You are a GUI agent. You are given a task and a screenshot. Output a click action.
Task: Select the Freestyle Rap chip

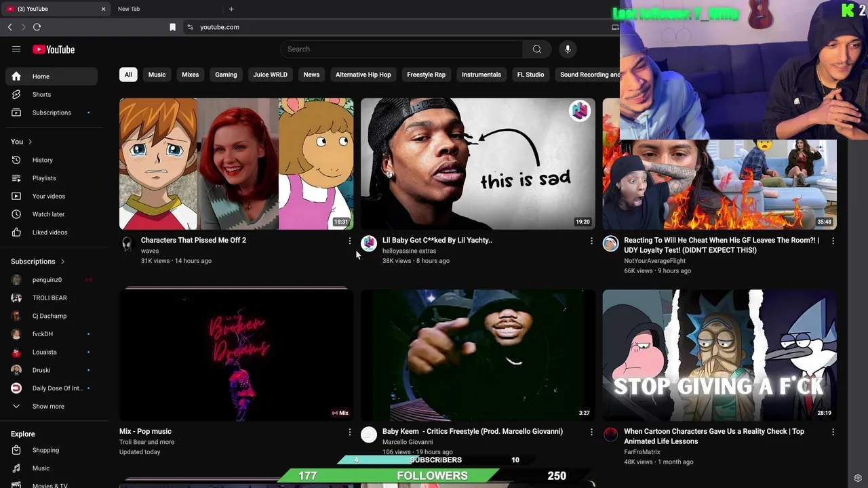(426, 75)
